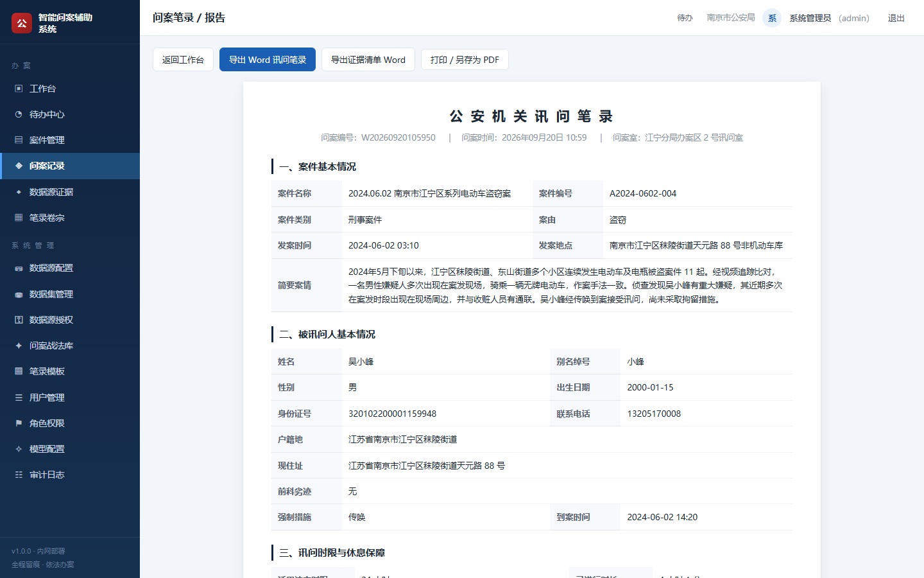
Task: Click the 数据源配置 icon
Action: (x=19, y=268)
